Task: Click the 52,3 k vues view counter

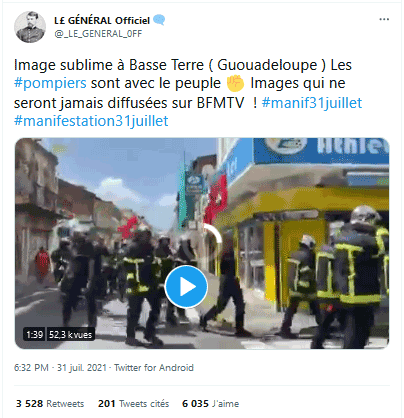Action: 70,334
